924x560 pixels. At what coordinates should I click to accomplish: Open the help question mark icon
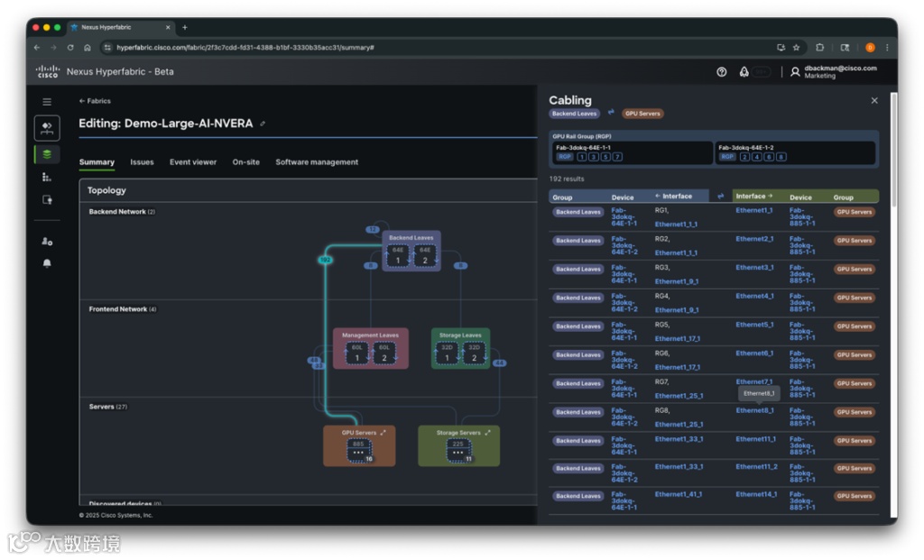(x=721, y=72)
